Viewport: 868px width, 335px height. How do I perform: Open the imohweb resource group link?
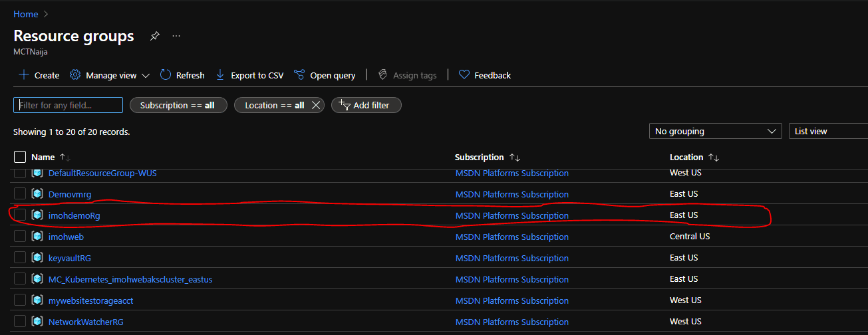[66, 237]
